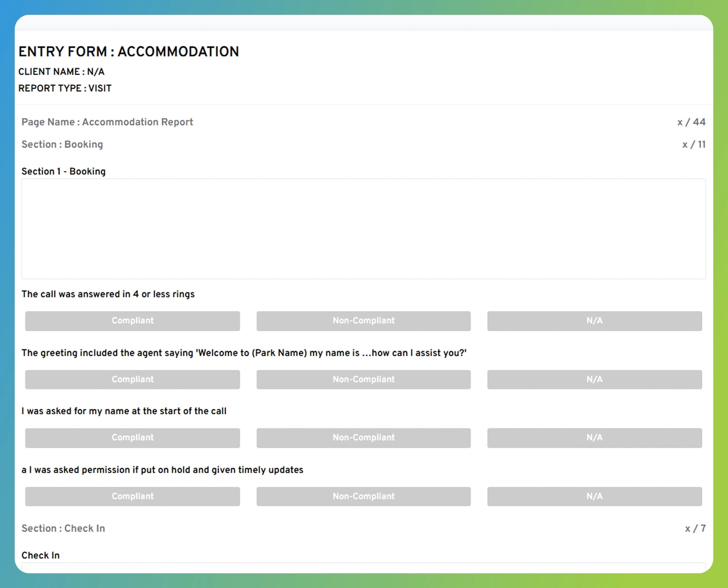Click into the Section 1 - Booking text area
This screenshot has width=728, height=588.
pyautogui.click(x=364, y=229)
